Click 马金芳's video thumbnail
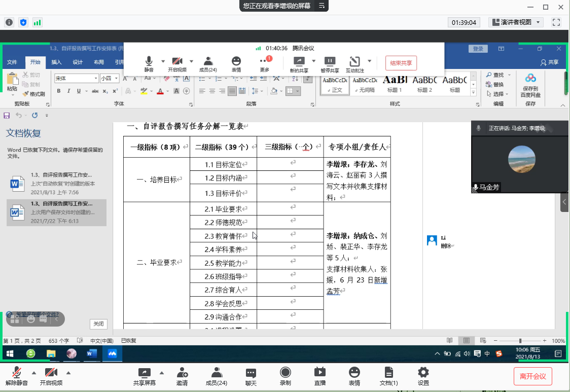 (521, 159)
